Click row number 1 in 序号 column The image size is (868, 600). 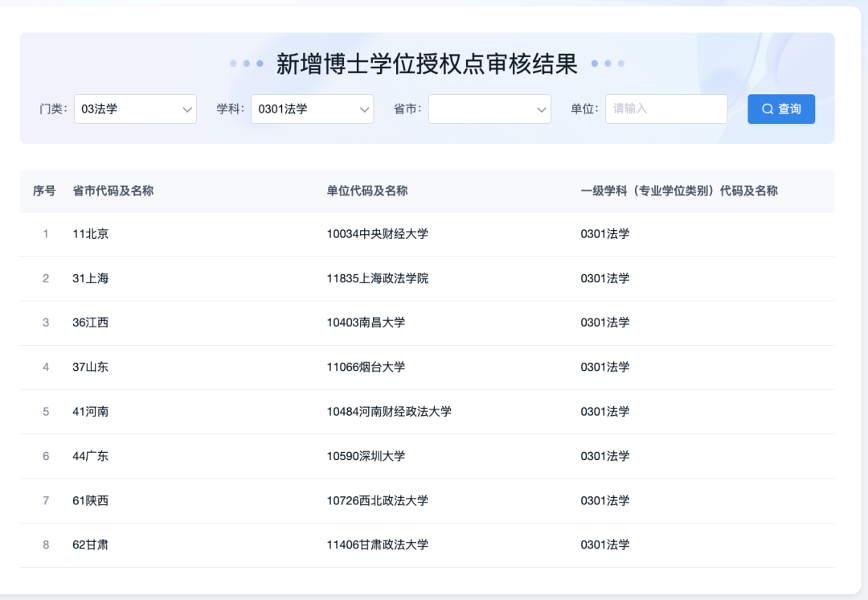46,234
